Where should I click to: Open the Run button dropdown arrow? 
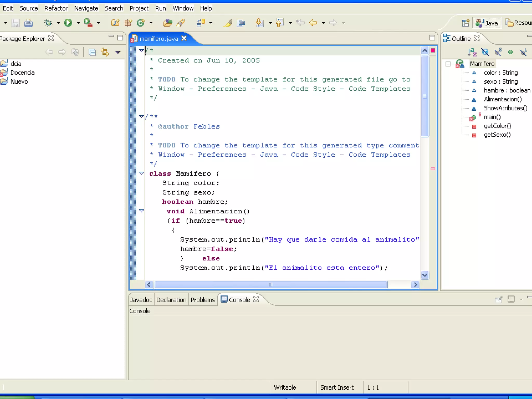(78, 23)
